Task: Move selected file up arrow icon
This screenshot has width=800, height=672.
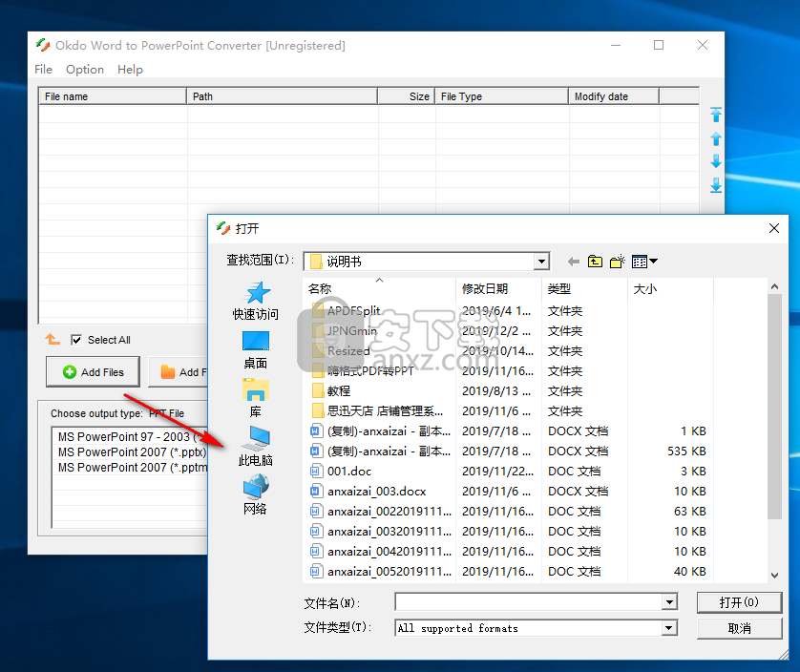Action: click(716, 138)
